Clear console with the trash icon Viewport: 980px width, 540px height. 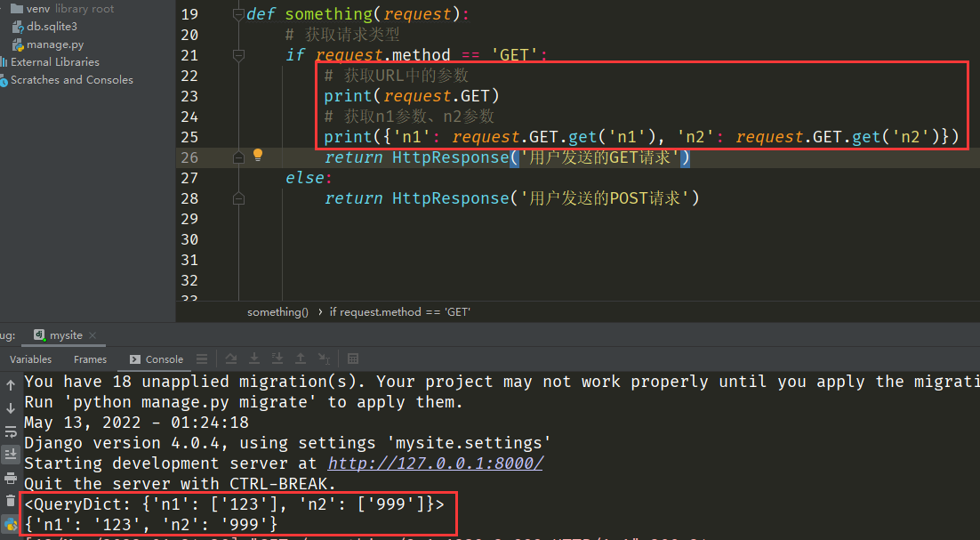tap(11, 501)
